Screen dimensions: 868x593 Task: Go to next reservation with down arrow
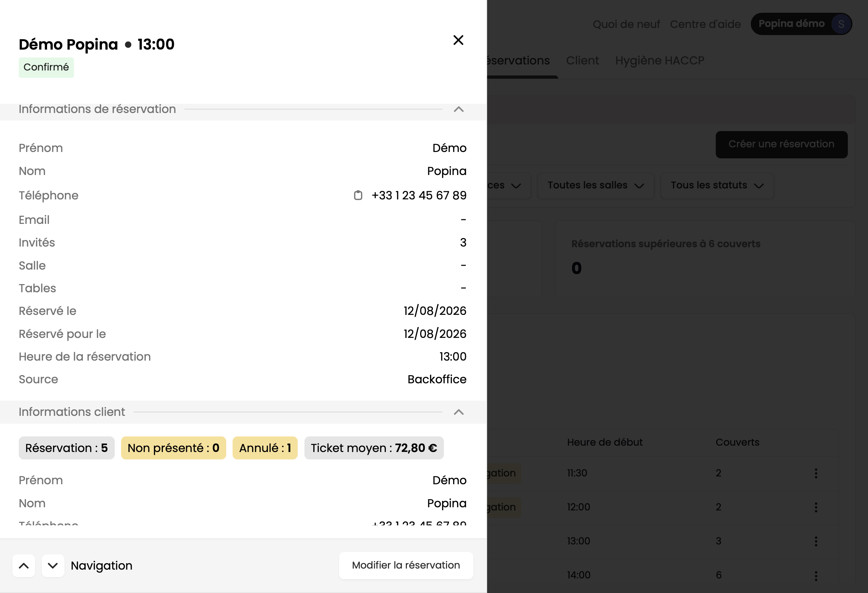pos(53,566)
